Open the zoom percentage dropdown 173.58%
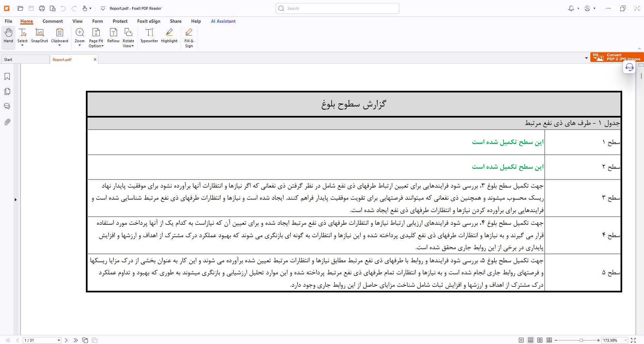The image size is (644, 344). coord(626,340)
